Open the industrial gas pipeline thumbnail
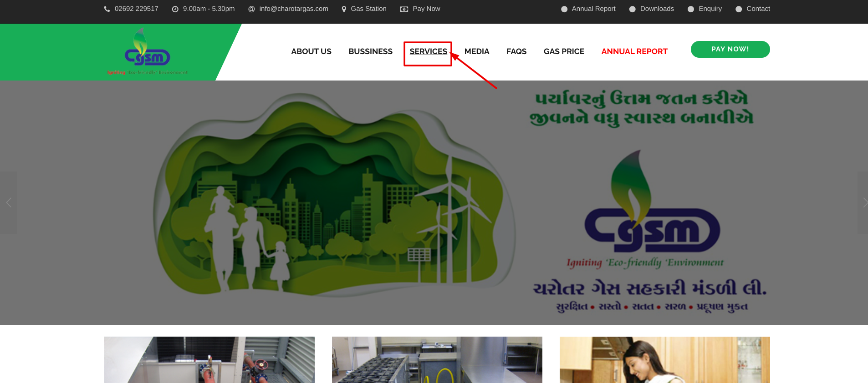This screenshot has width=868, height=383. pyautogui.click(x=209, y=360)
